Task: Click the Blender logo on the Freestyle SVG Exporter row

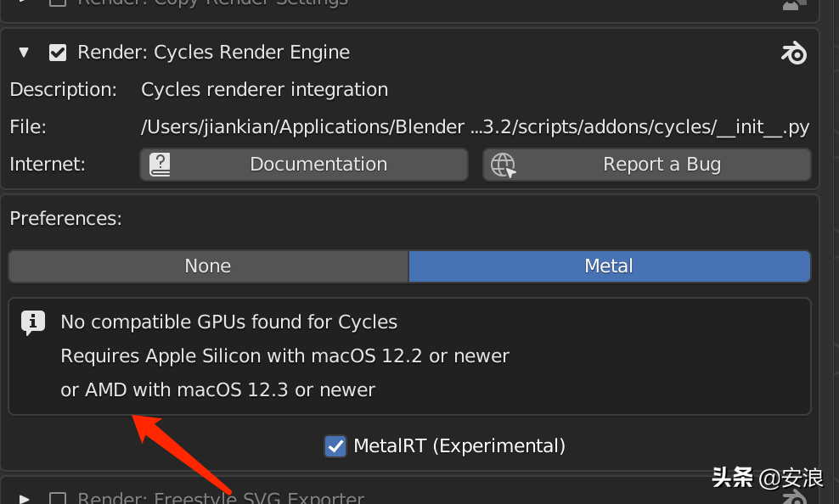Action: pyautogui.click(x=793, y=497)
